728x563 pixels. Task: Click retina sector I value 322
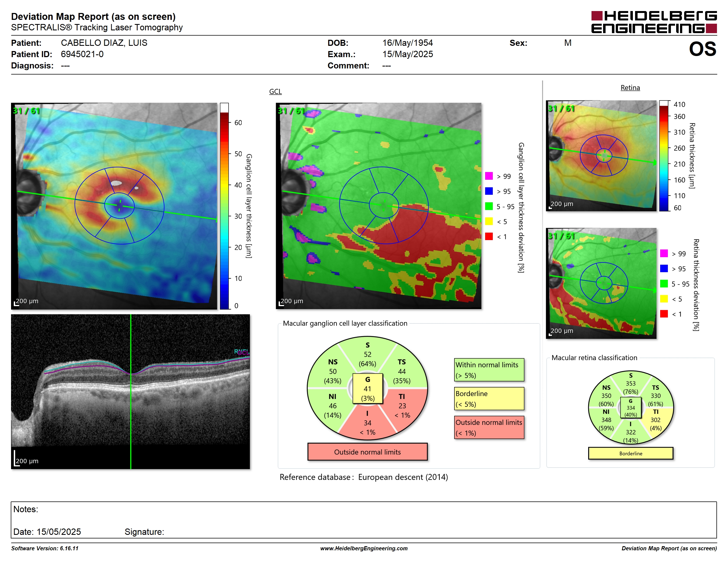click(x=630, y=432)
